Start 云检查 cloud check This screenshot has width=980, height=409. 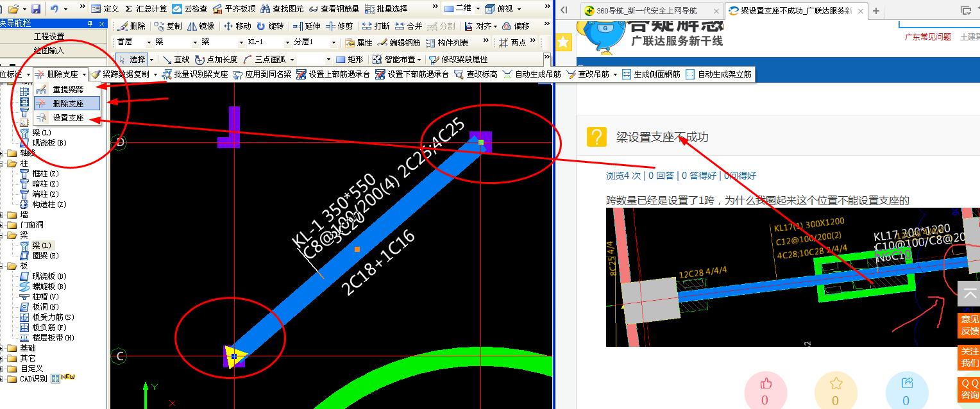[190, 9]
